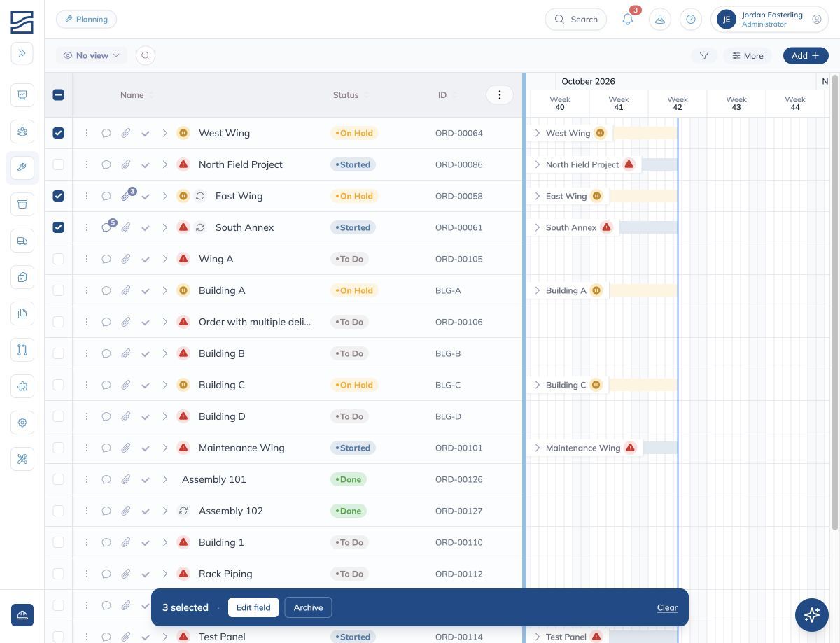Screen dimensions: 840x643
Task: Open the wrench icon in left sidebar
Action: tap(22, 168)
